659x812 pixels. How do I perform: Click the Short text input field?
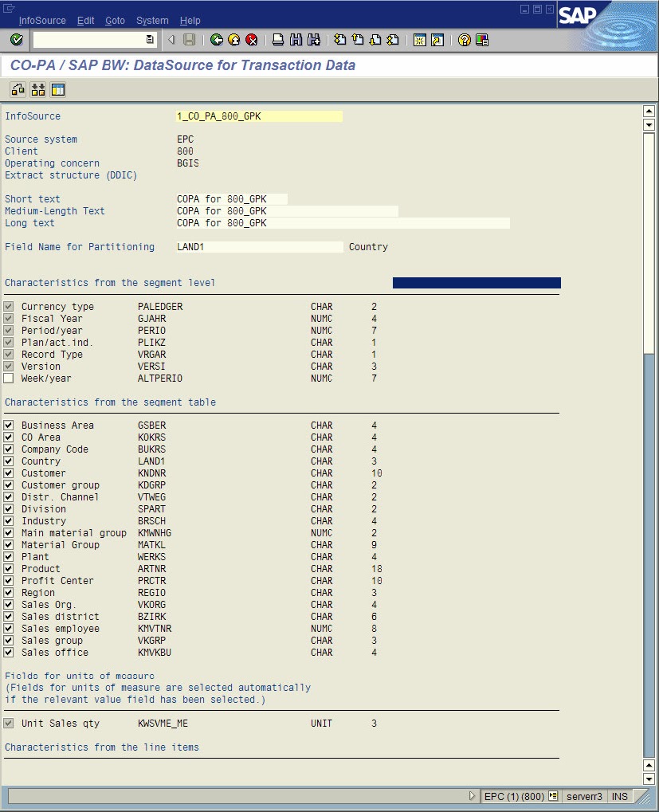pos(231,199)
